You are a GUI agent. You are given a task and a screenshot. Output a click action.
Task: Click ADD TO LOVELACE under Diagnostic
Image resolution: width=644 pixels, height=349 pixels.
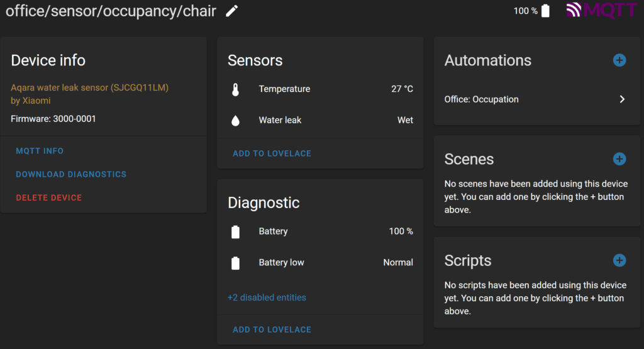point(272,330)
